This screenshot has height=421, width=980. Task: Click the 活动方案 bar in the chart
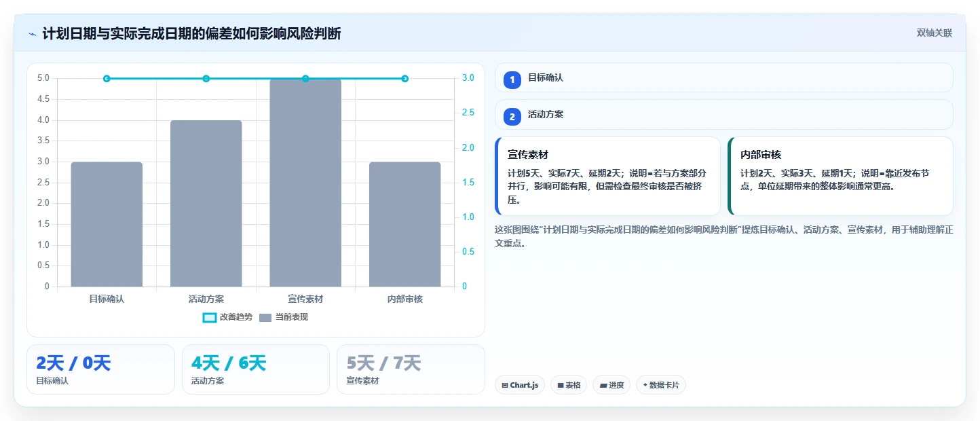click(206, 203)
